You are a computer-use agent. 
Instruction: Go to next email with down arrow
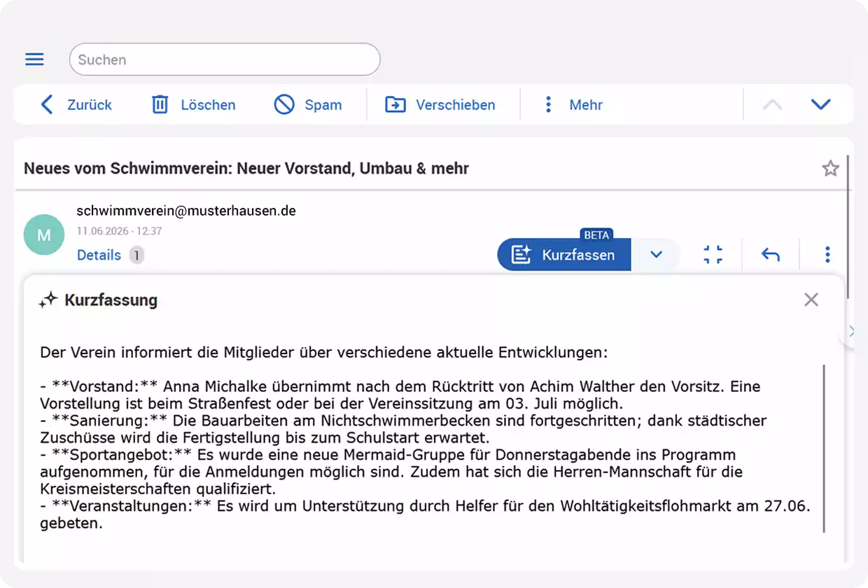coord(820,105)
